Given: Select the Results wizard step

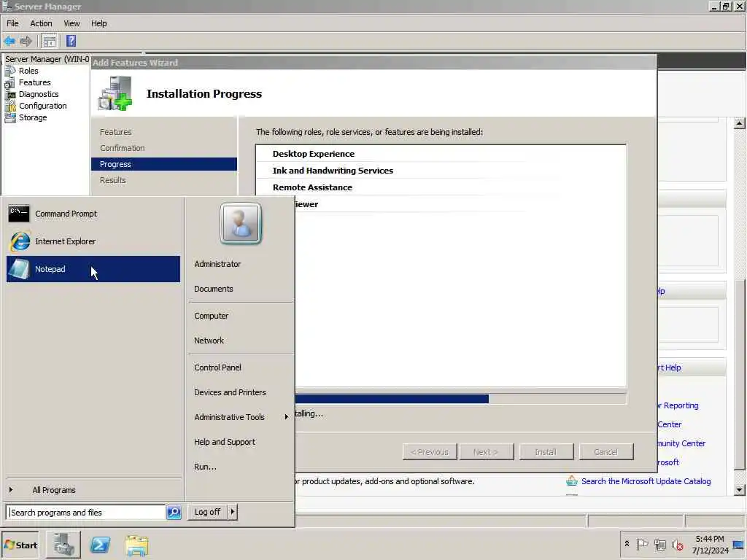Looking at the screenshot, I should click(x=112, y=180).
